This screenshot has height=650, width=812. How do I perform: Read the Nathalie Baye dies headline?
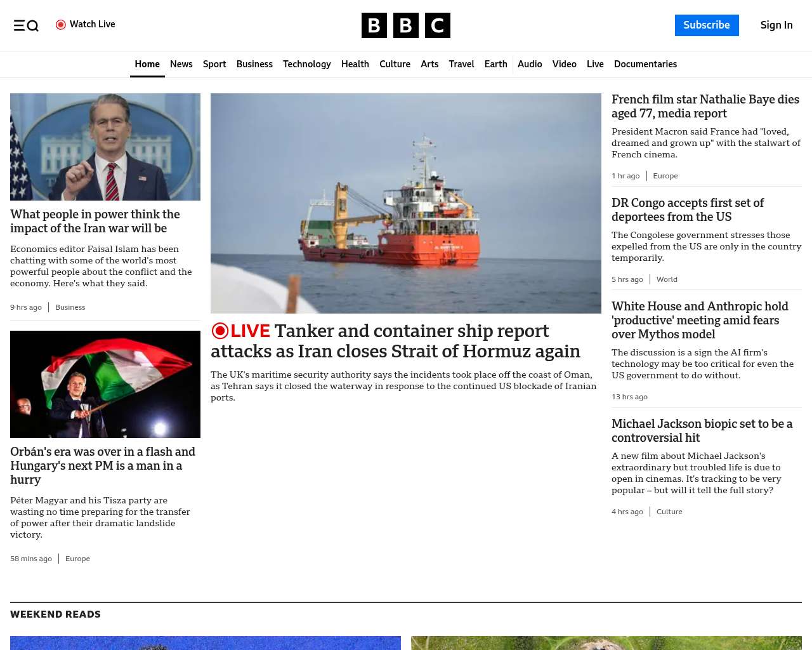[x=705, y=106]
